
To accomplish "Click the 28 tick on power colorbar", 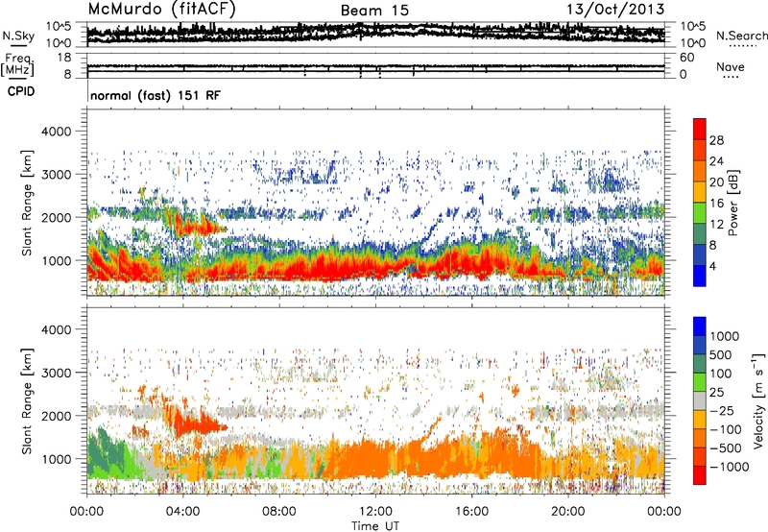I will 716,140.
